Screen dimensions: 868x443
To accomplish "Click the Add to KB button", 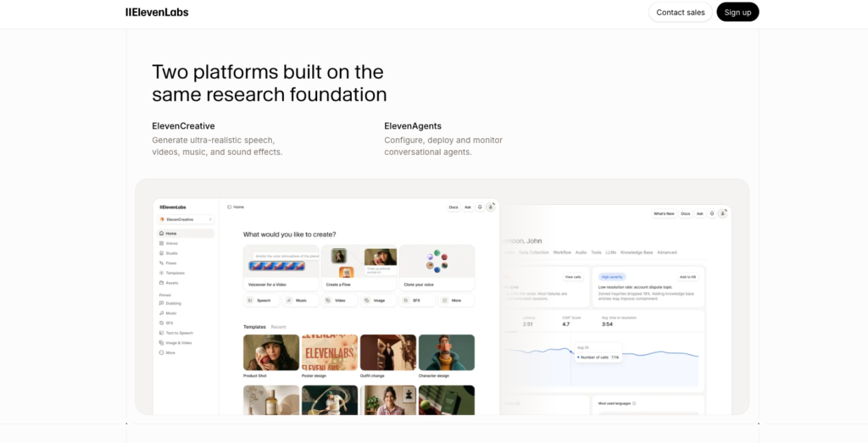I will 687,277.
